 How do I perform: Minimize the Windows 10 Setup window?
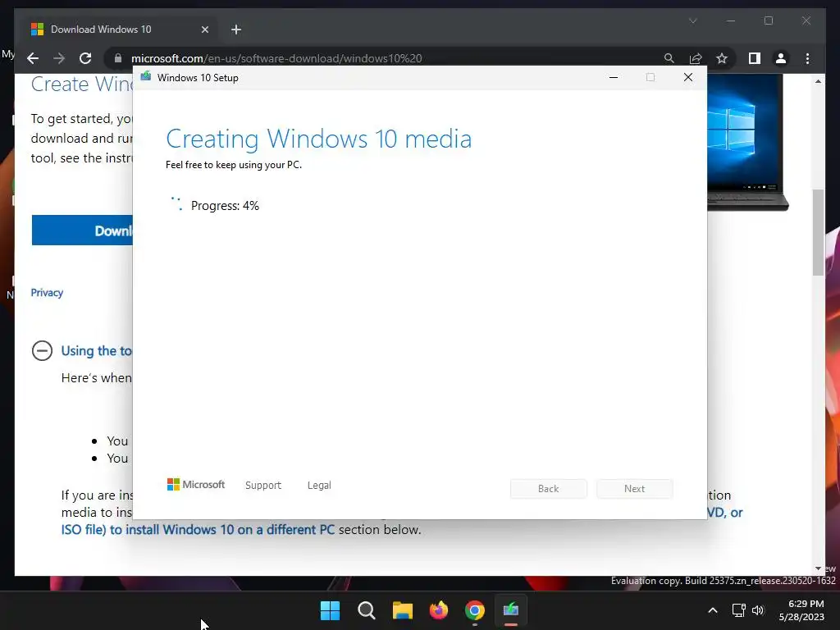614,78
